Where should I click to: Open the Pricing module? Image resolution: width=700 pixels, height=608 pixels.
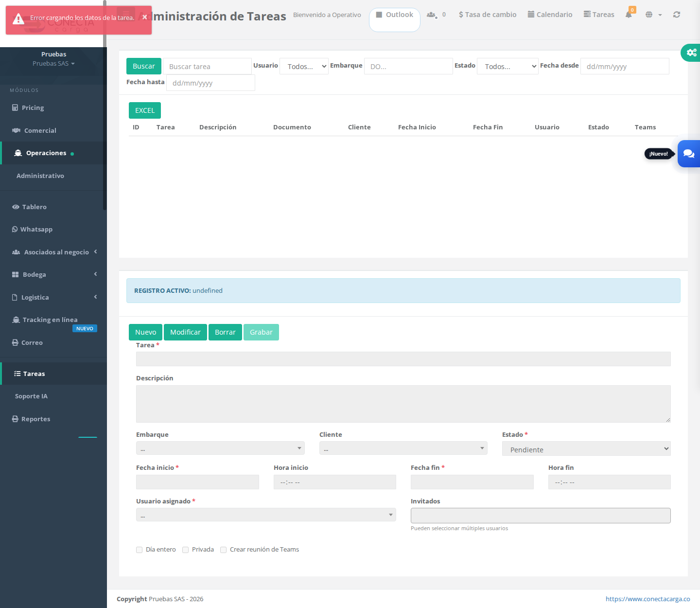pos(53,107)
